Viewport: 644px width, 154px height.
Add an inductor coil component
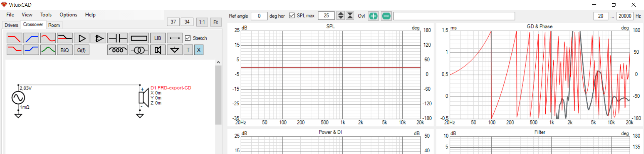[117, 50]
